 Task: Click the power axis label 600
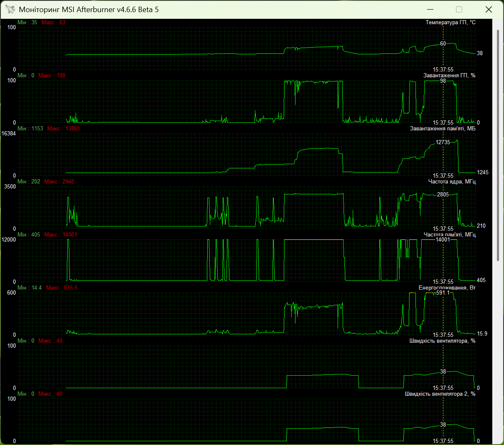11,293
